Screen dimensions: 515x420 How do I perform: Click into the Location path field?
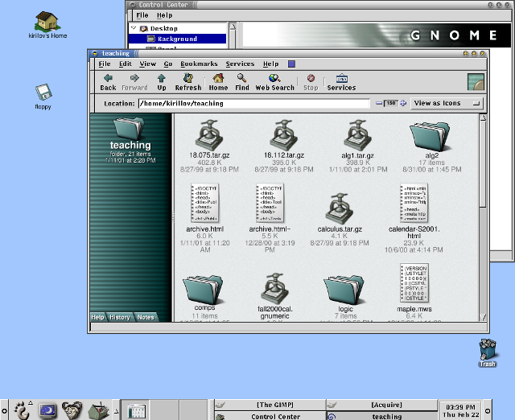[253, 103]
